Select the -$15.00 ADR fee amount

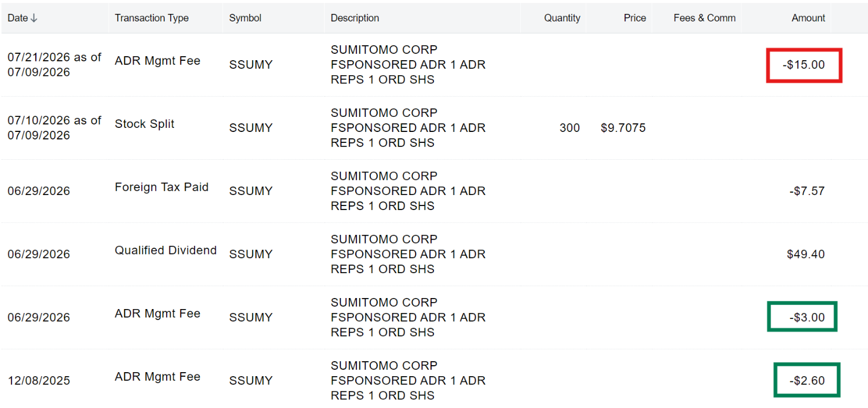click(804, 65)
